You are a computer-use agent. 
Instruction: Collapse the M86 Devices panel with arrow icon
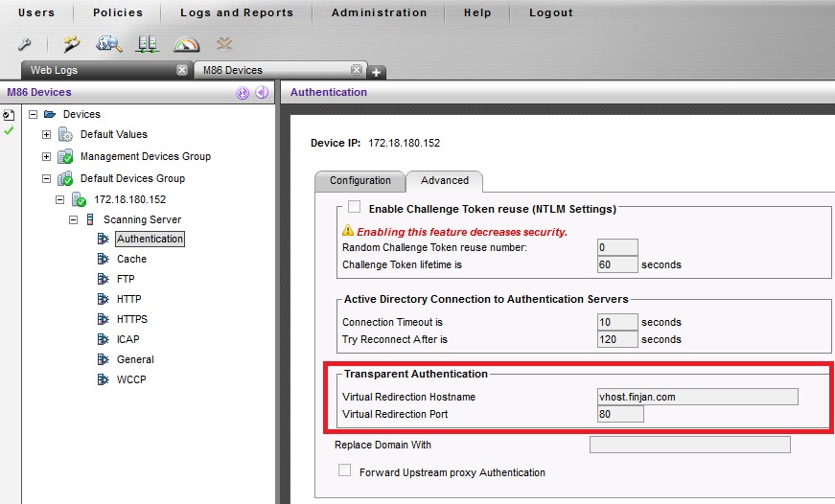click(261, 93)
